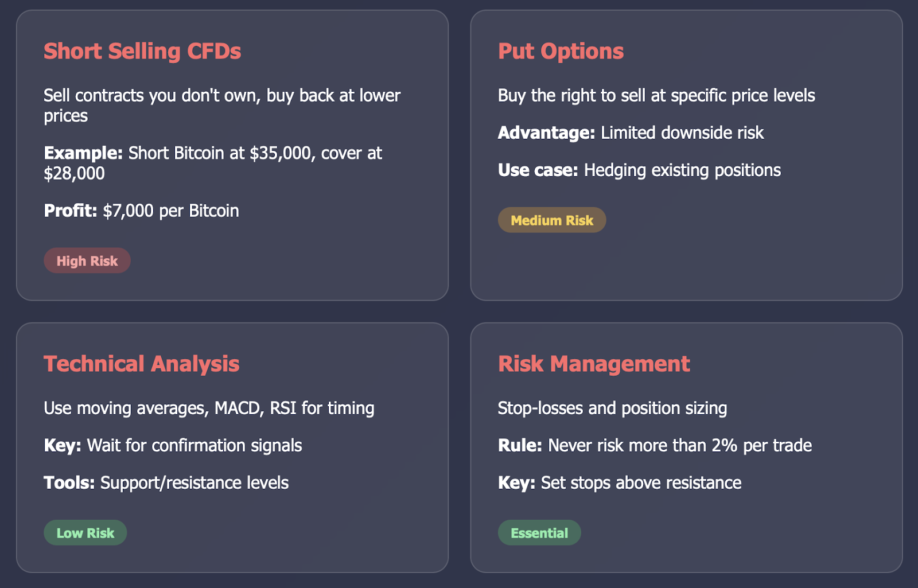Select the Never risk more than 2% rule
This screenshot has height=588, width=918.
(x=655, y=445)
